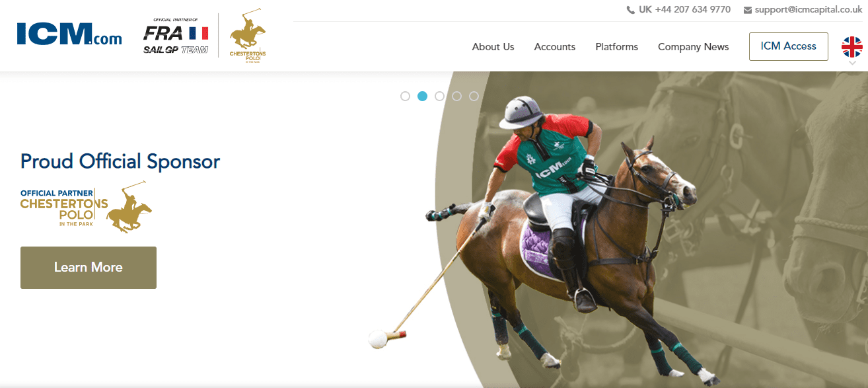868x388 pixels.
Task: Click the envelope icon beside support email
Action: pyautogui.click(x=748, y=10)
